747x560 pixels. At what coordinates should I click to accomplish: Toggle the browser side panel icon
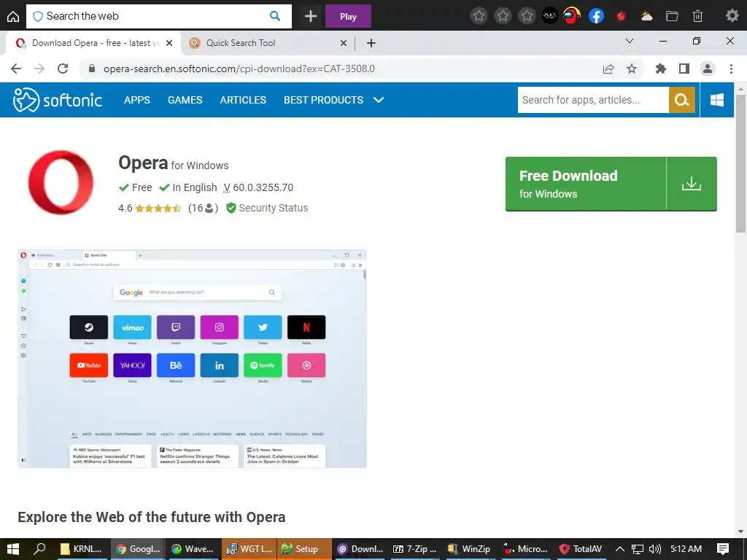684,69
